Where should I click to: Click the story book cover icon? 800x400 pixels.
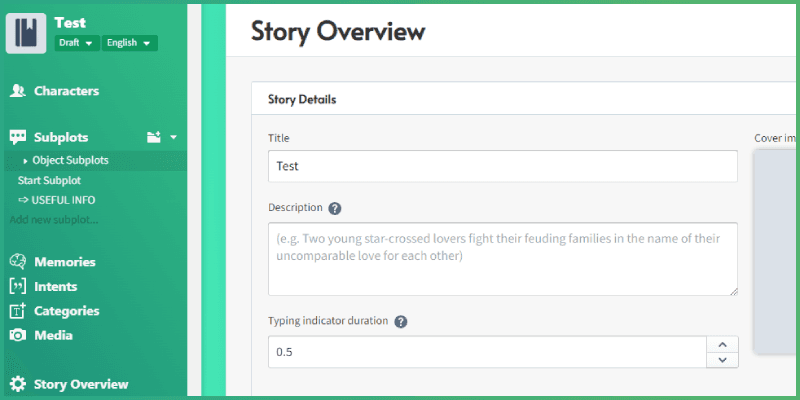pyautogui.click(x=26, y=32)
